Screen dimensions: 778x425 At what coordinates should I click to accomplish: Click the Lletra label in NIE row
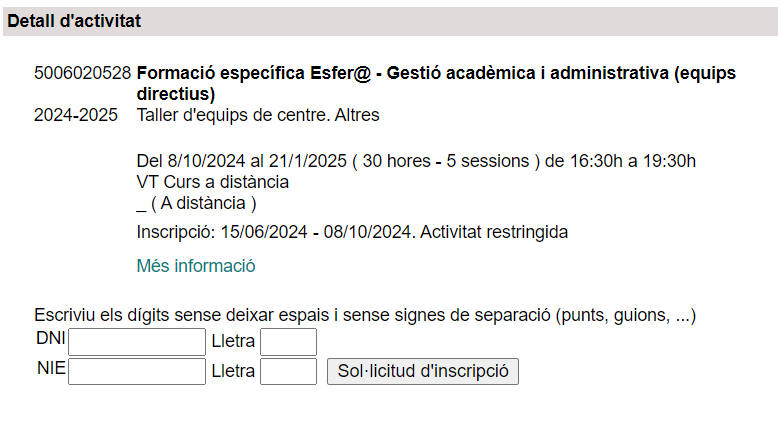(233, 372)
